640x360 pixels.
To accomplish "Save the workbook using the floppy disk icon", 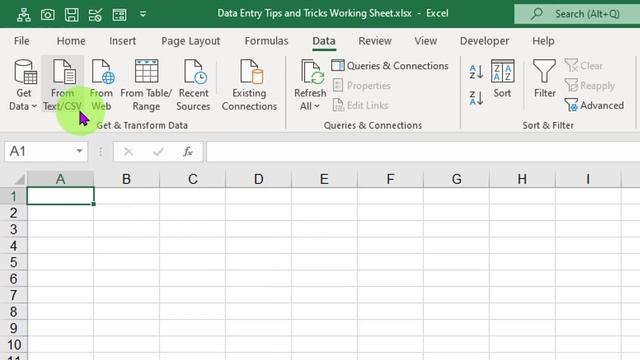I will 72,15.
